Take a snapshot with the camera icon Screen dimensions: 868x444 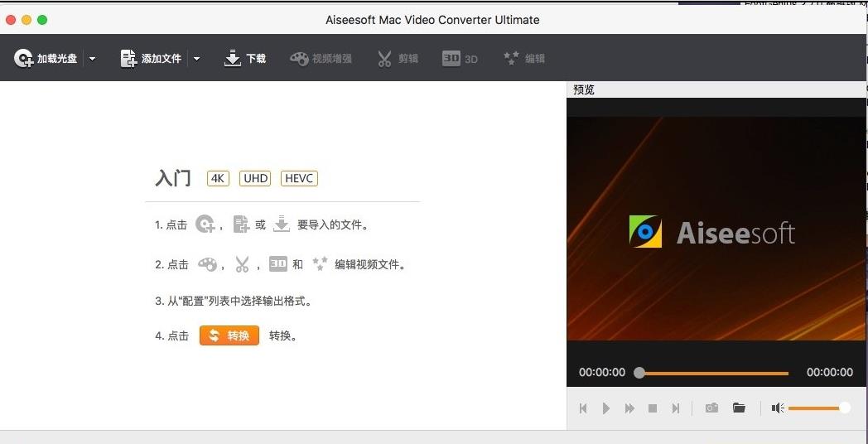tap(712, 408)
